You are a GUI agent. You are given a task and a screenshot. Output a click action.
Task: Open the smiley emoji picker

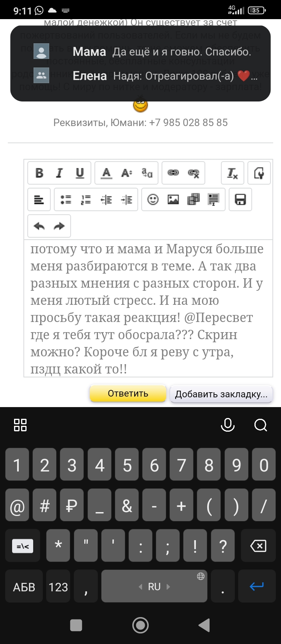tap(153, 200)
